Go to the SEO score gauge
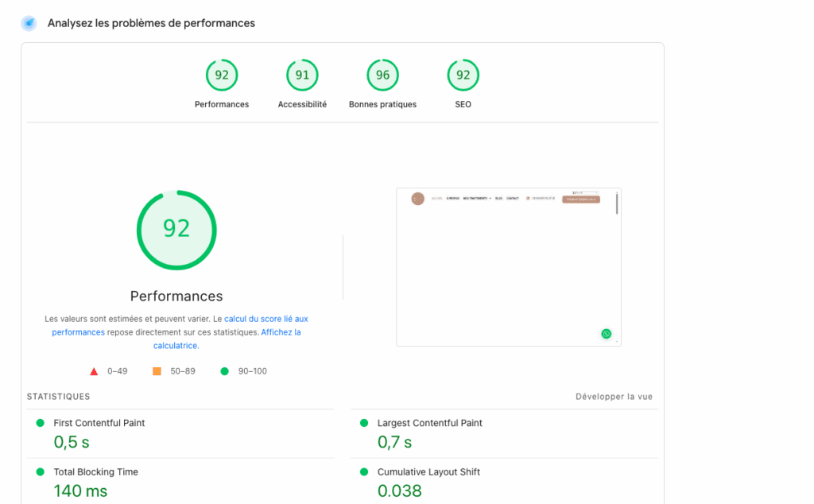814x504 pixels. coord(463,76)
